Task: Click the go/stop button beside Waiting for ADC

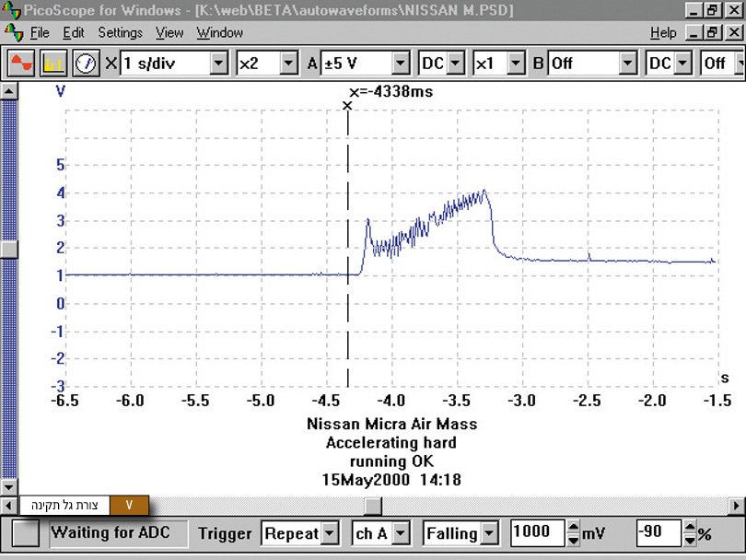Action: click(26, 533)
